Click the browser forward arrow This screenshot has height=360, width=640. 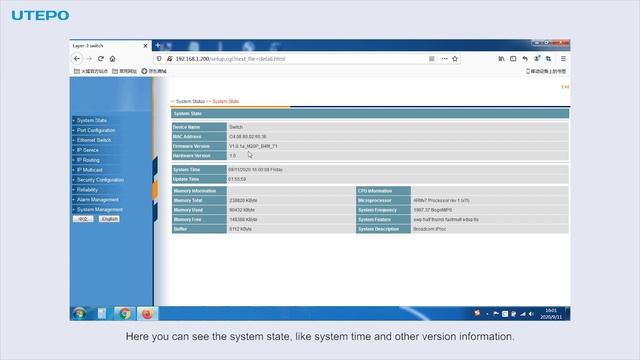click(89, 59)
